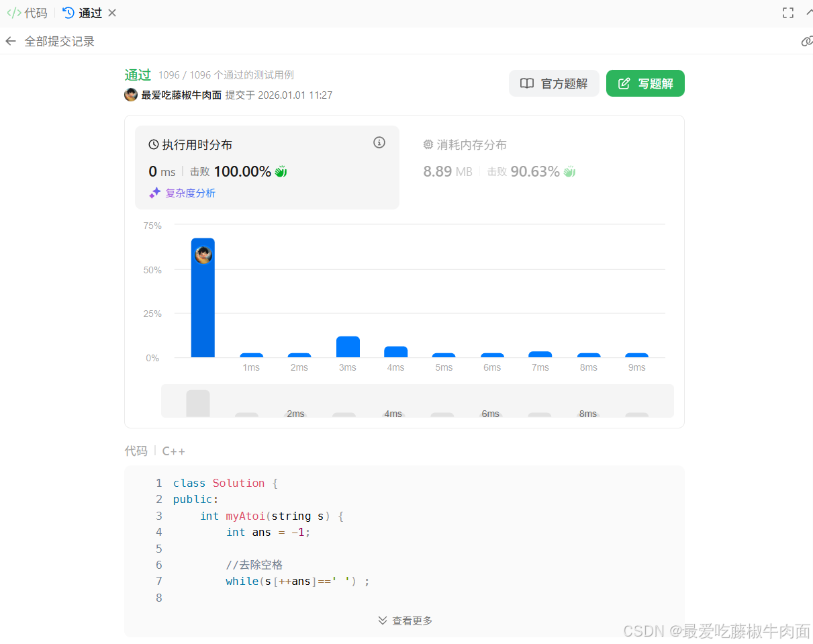Click the book icon inside the 官方题解 button
Image resolution: width=813 pixels, height=644 pixels.
[x=526, y=83]
